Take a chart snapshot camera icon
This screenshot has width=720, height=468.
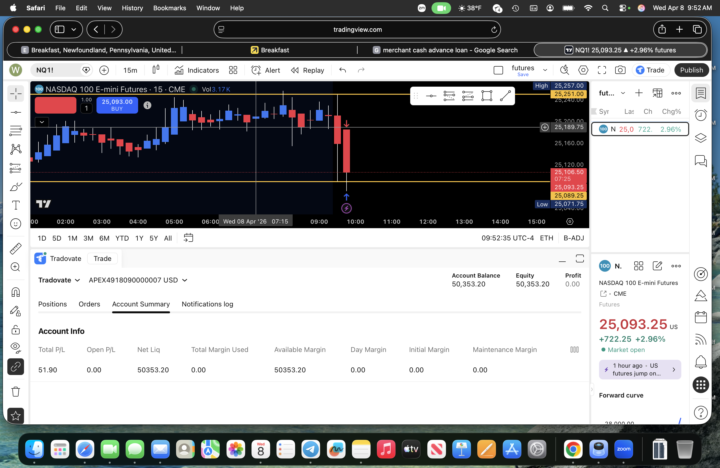coord(620,70)
